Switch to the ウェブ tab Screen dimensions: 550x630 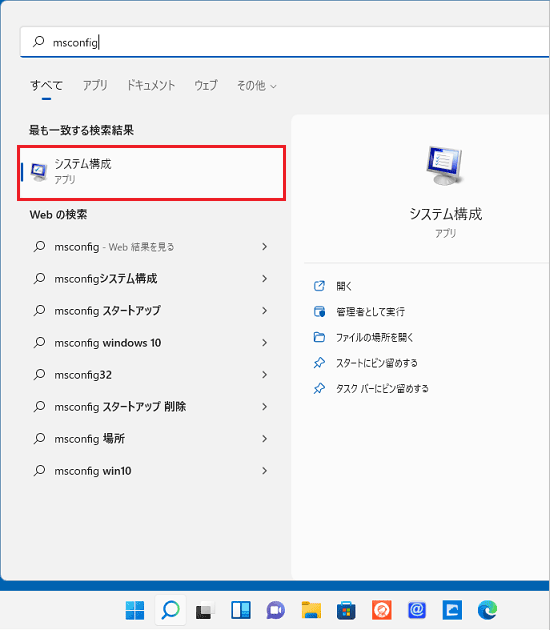pyautogui.click(x=206, y=85)
